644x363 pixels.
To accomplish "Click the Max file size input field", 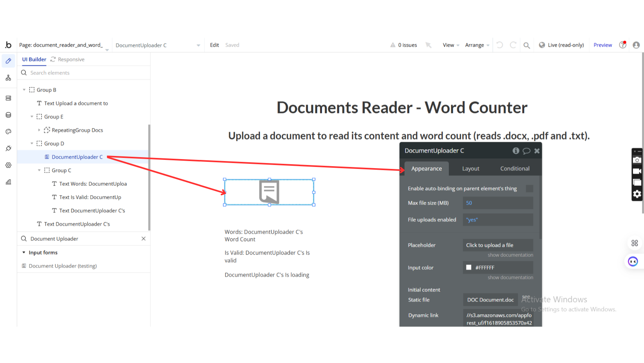I will tap(498, 203).
